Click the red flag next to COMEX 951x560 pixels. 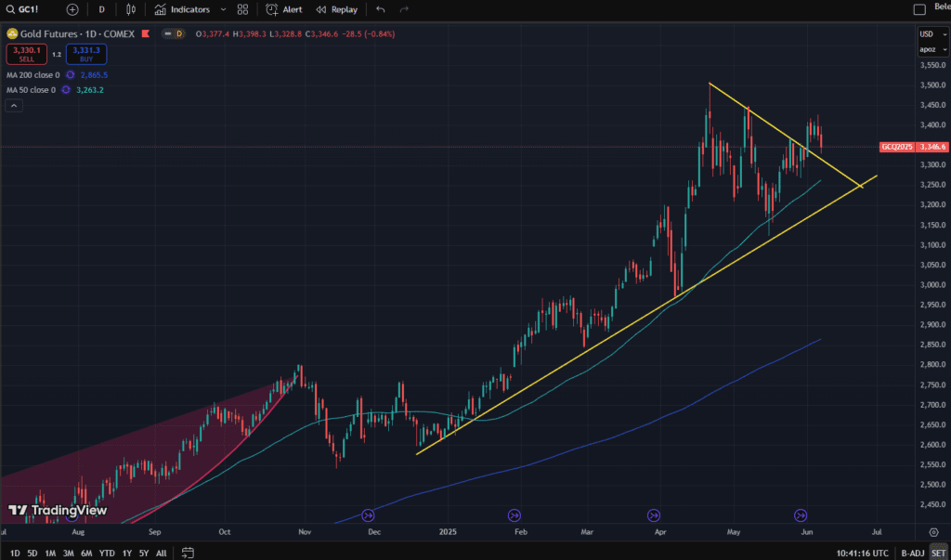pyautogui.click(x=145, y=34)
